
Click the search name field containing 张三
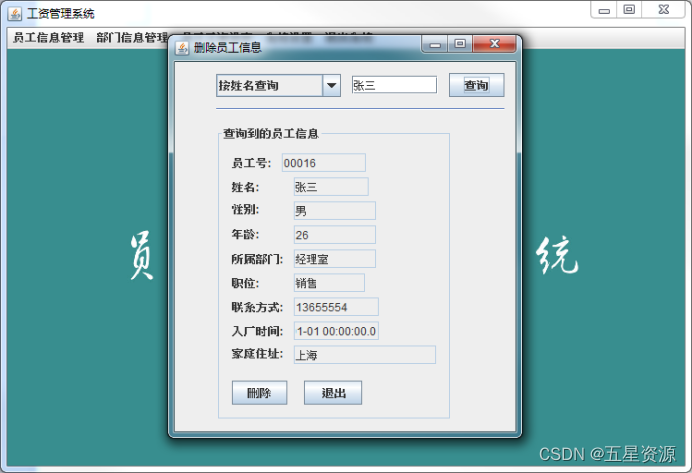click(394, 85)
